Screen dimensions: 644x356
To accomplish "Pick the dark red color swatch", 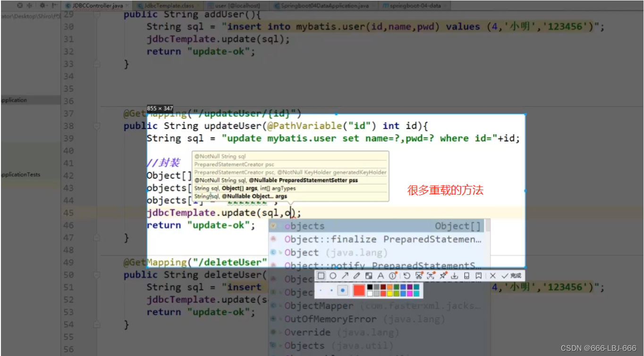I will [383, 287].
